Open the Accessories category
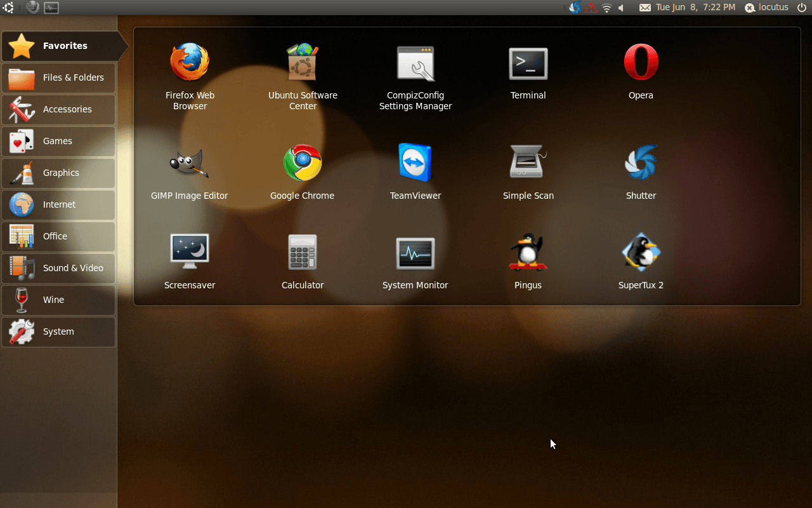 coord(58,109)
